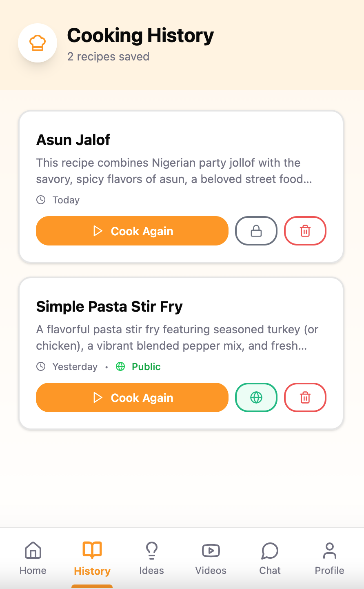This screenshot has width=364, height=589.
Task: Go to the Home tab
Action: tap(33, 558)
